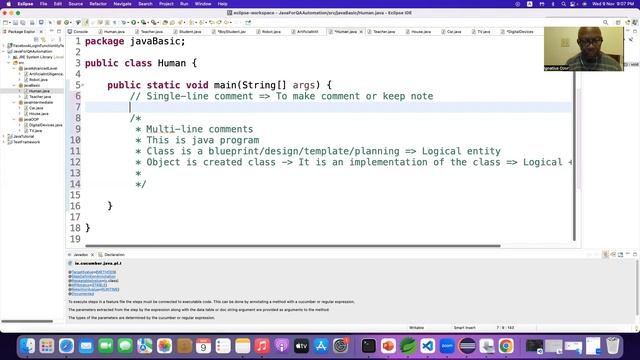Screen dimensions: 640x360
Task: Open the Refactor menu
Action: pyautogui.click(x=98, y=4)
